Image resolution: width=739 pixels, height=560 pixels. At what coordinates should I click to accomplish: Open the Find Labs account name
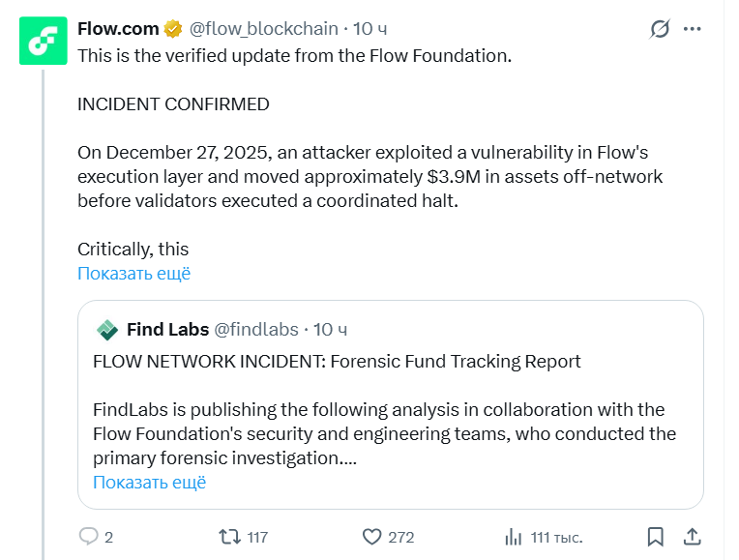(167, 330)
